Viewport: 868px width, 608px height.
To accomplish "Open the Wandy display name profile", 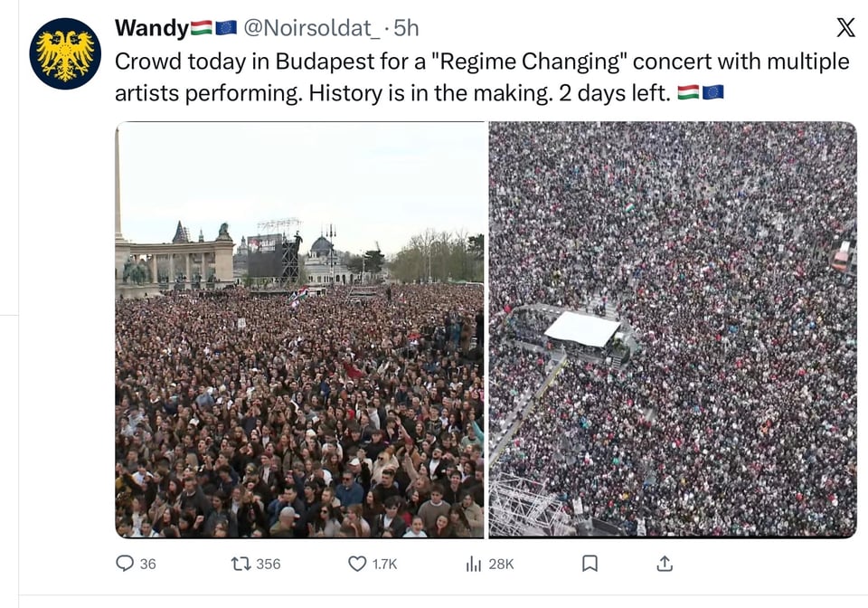I will pyautogui.click(x=151, y=28).
